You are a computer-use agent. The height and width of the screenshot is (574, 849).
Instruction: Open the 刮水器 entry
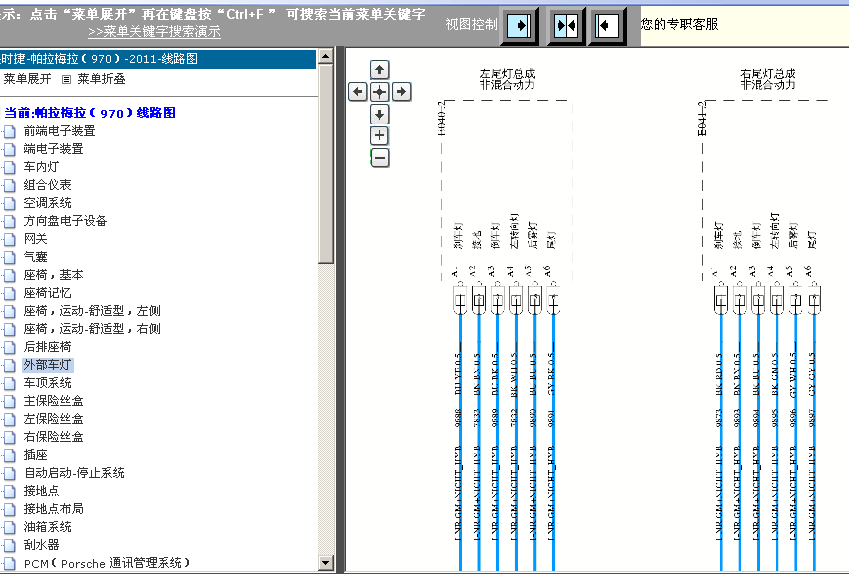41,544
